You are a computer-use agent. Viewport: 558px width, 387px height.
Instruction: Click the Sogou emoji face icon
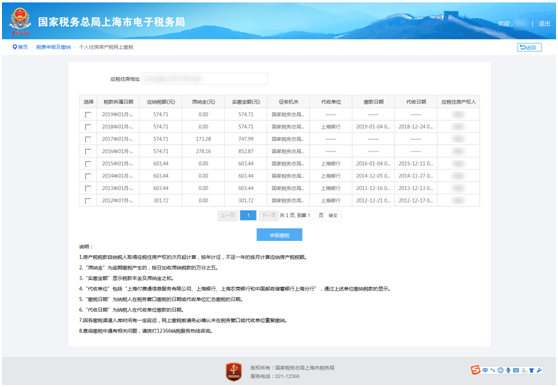pos(500,370)
